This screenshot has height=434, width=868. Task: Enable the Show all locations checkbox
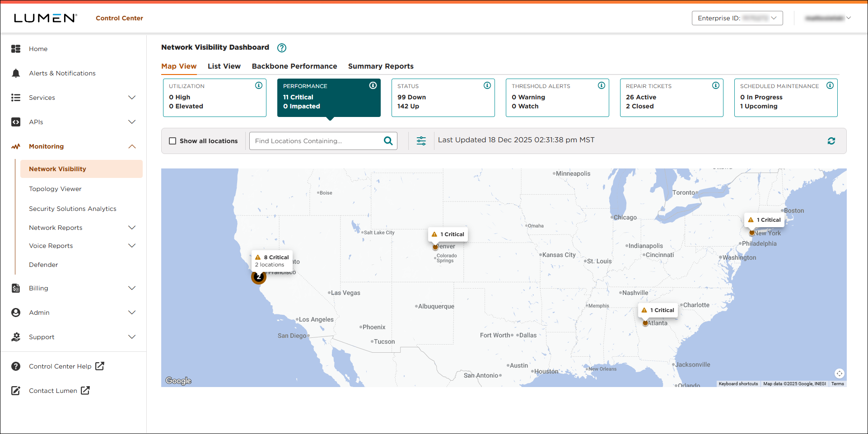click(173, 140)
